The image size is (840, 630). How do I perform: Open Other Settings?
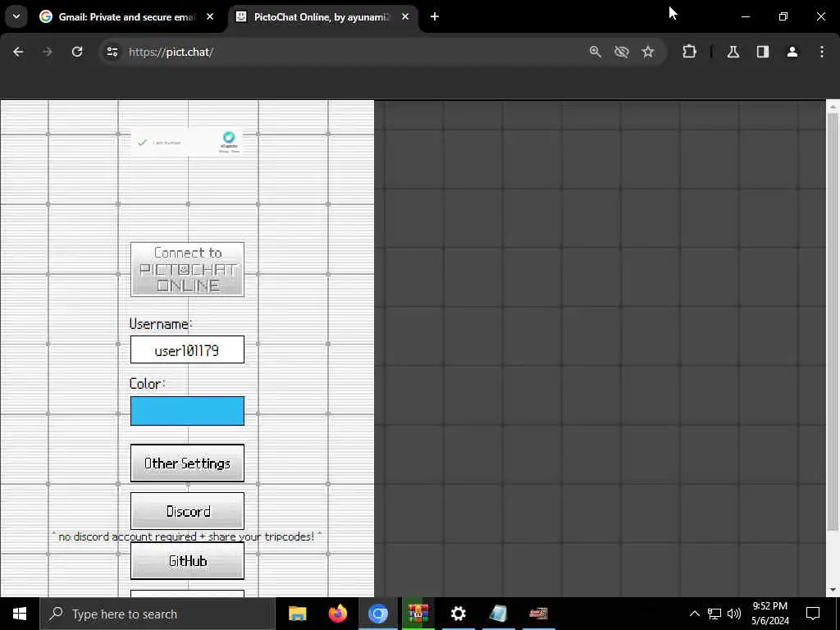[x=188, y=463]
